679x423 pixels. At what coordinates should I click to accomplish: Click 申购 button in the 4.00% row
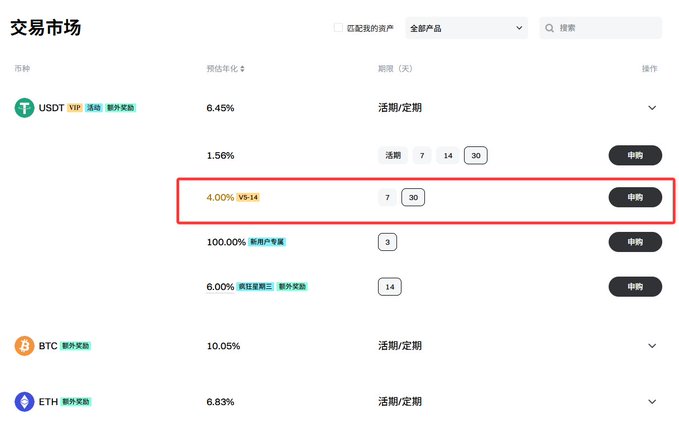tap(635, 197)
